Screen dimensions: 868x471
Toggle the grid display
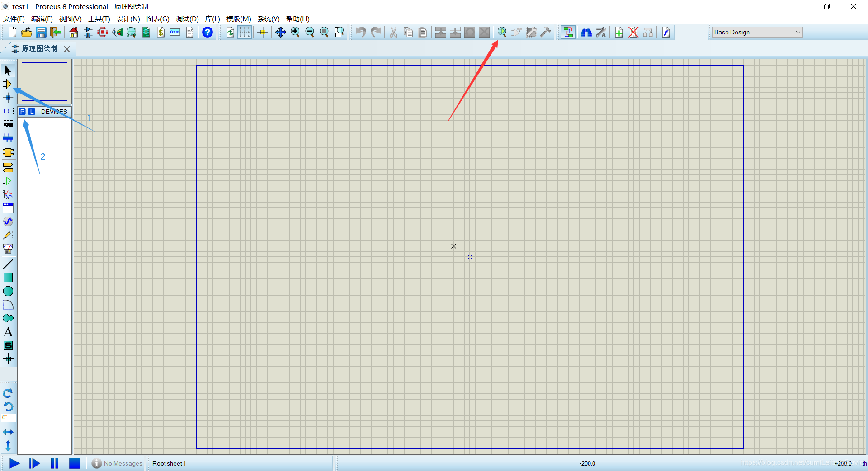coord(245,32)
